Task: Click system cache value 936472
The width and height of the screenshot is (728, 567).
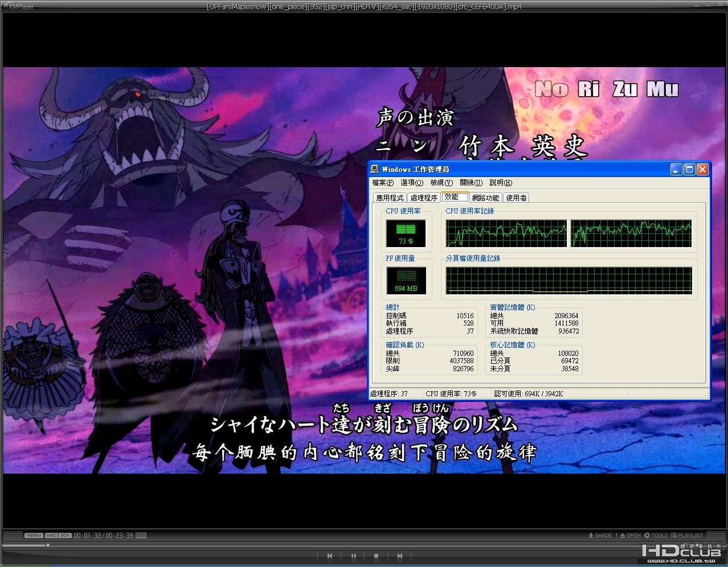Action: [x=569, y=331]
